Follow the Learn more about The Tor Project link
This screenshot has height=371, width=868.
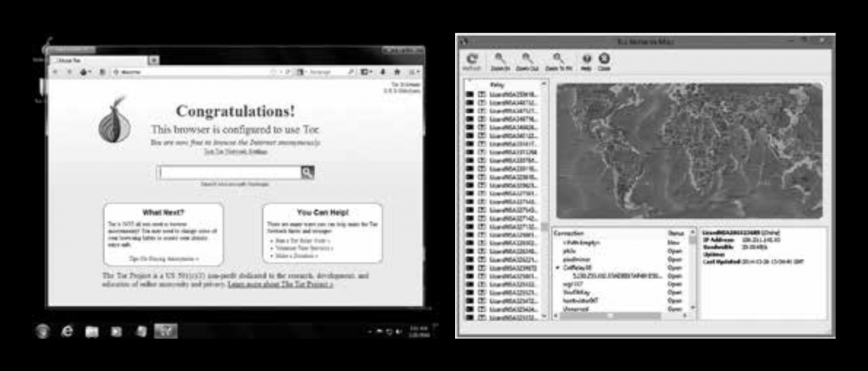pyautogui.click(x=280, y=285)
